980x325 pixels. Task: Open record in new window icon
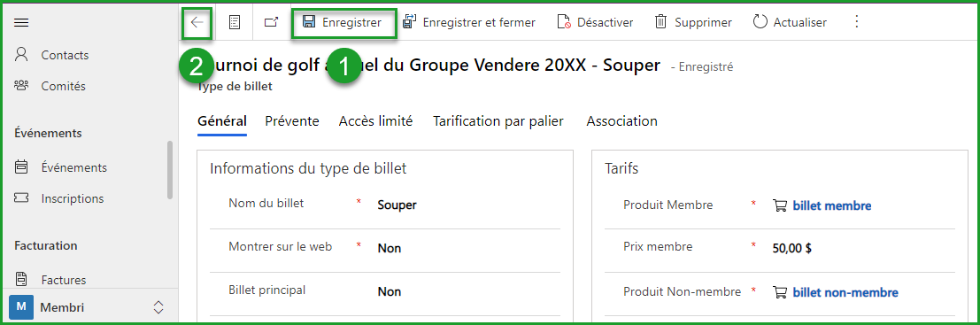(271, 22)
